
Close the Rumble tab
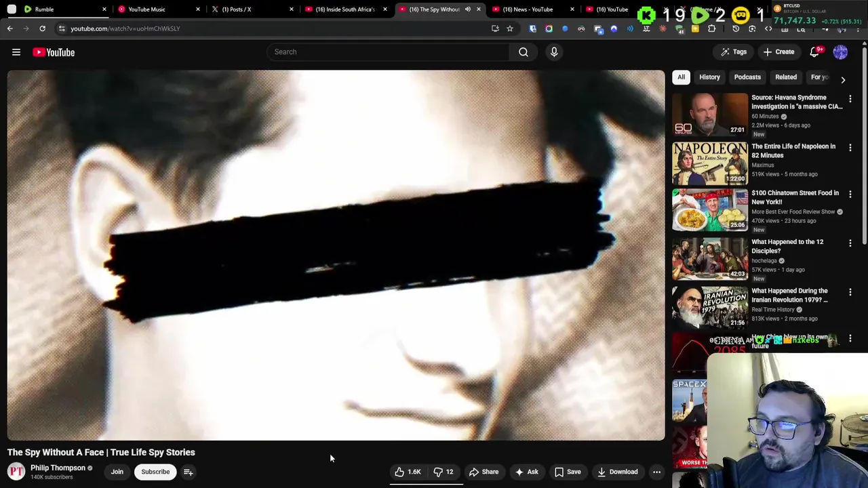[104, 9]
